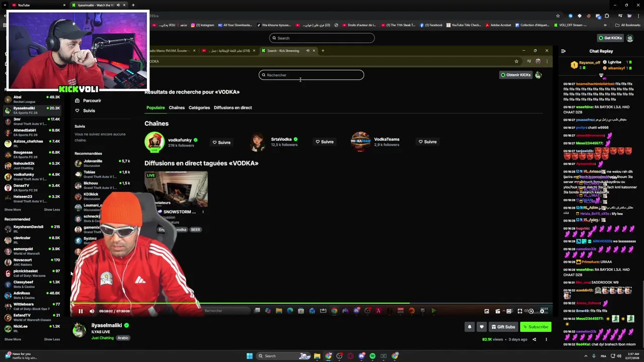The height and width of the screenshot is (362, 644).
Task: Click Suivre next to VodkaTeams
Action: click(x=428, y=142)
